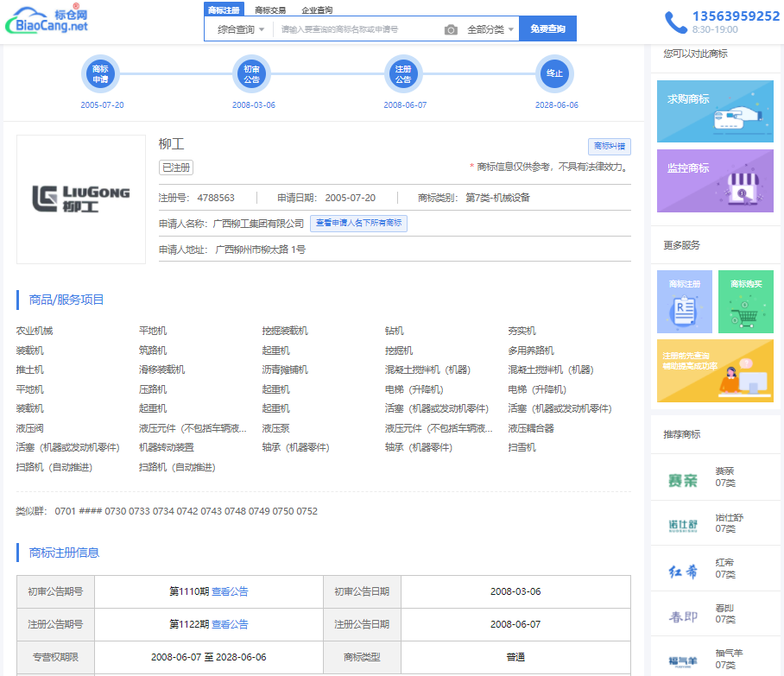Open the 综合查询 search type dropdown

click(240, 29)
